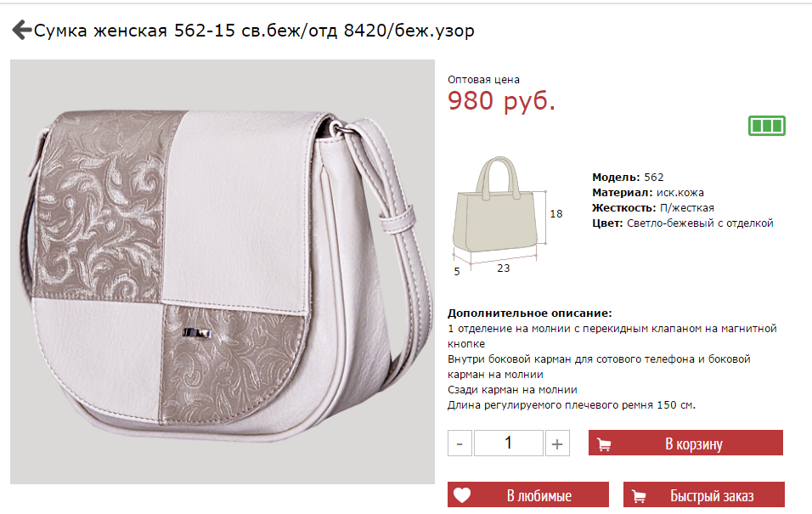Click the bag dimensions diagram
This screenshot has height=514, width=812.
[x=508, y=217]
